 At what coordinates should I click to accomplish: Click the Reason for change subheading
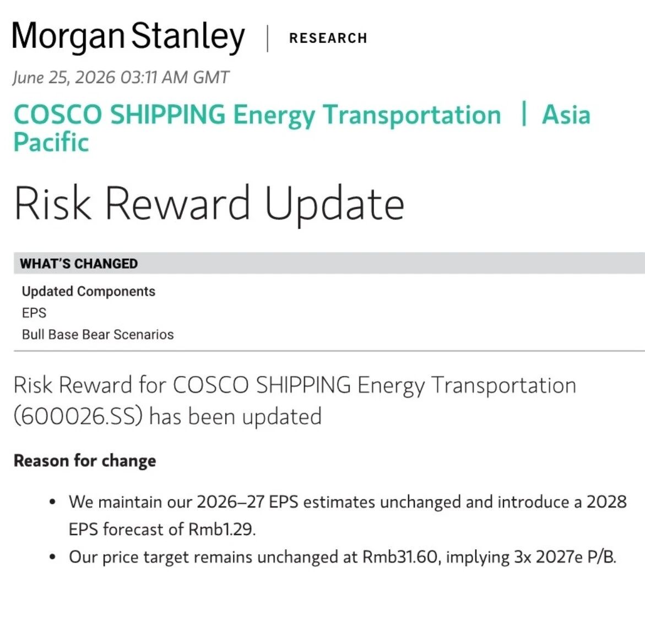pyautogui.click(x=85, y=461)
